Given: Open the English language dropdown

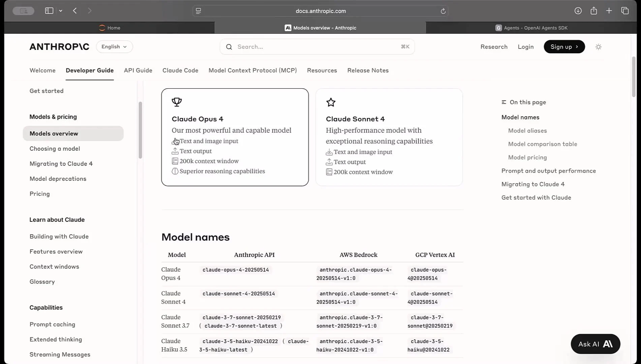Looking at the screenshot, I should click(114, 47).
